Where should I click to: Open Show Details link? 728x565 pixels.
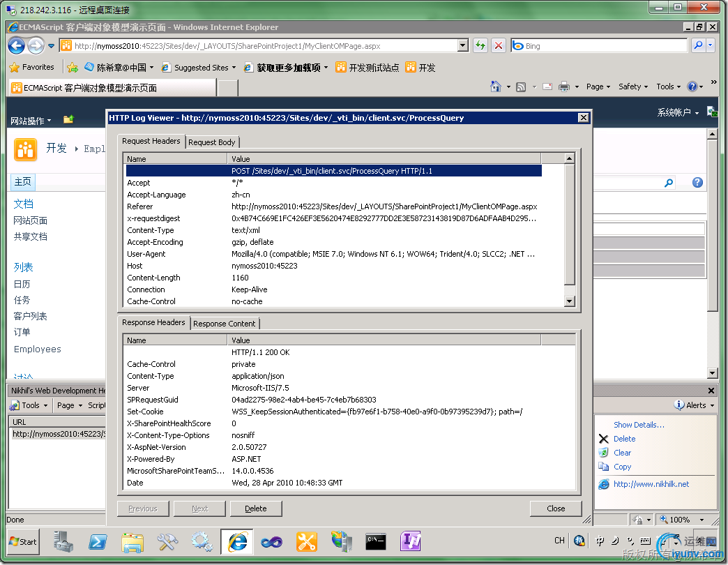639,425
